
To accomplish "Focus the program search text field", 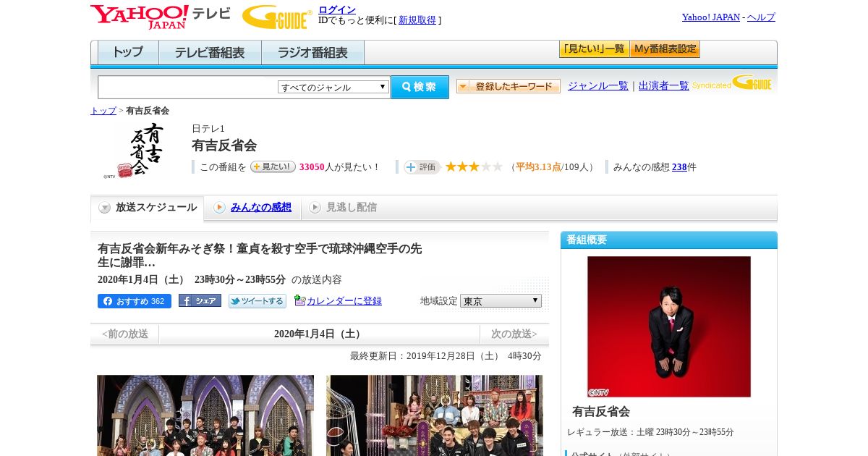I will (x=188, y=87).
